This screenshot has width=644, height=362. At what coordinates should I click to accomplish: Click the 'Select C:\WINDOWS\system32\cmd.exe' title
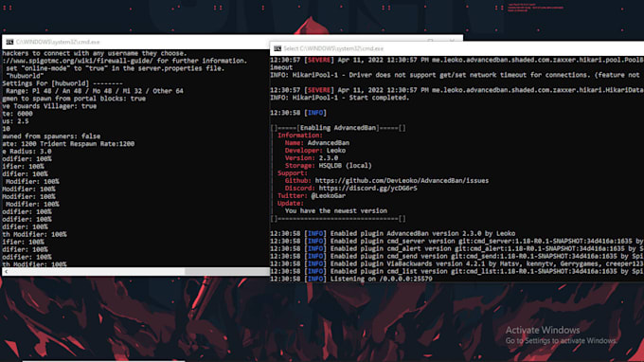pyautogui.click(x=333, y=48)
